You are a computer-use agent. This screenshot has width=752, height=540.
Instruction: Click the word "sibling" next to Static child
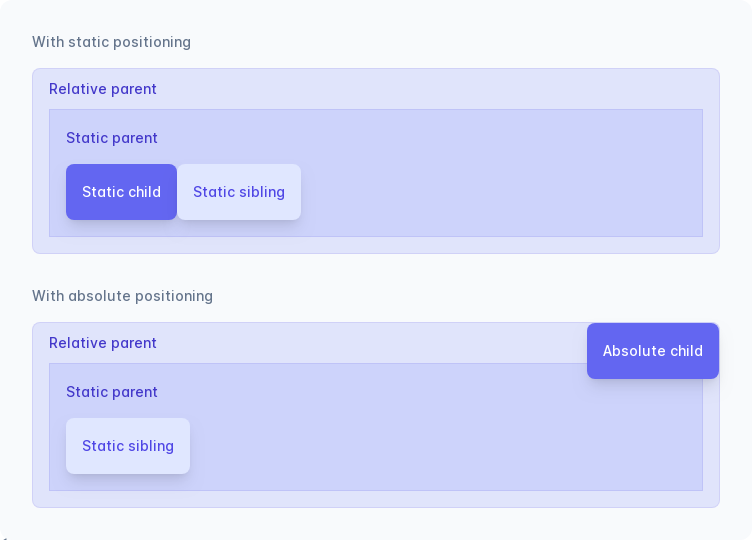coord(262,192)
